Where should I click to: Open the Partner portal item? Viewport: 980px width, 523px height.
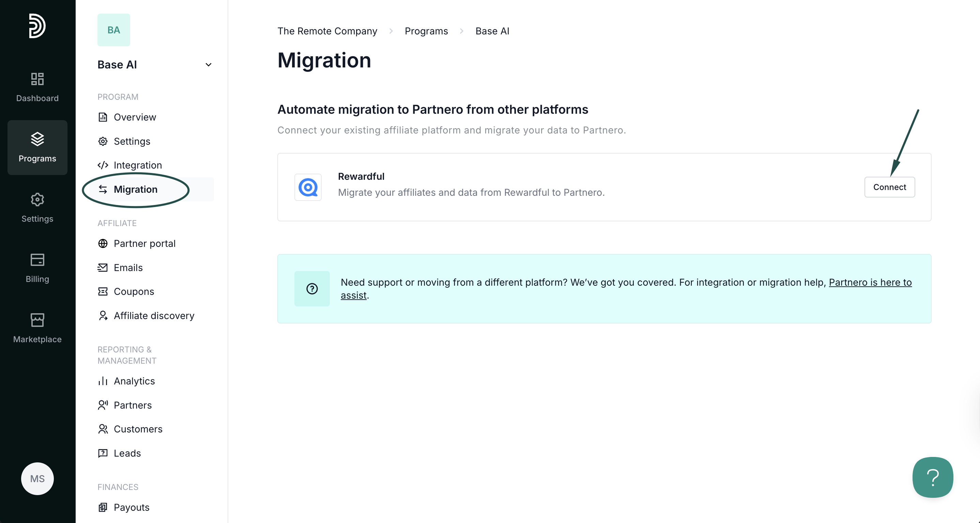pyautogui.click(x=144, y=243)
